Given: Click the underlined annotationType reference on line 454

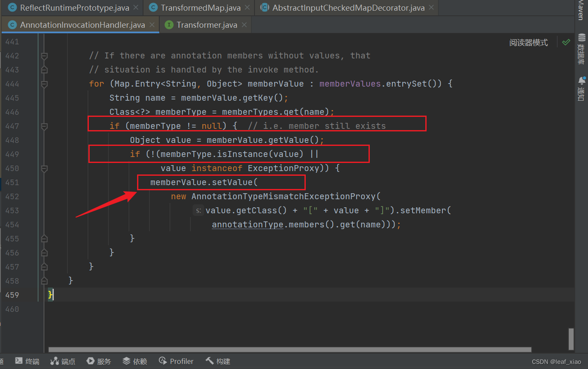Looking at the screenshot, I should (248, 224).
